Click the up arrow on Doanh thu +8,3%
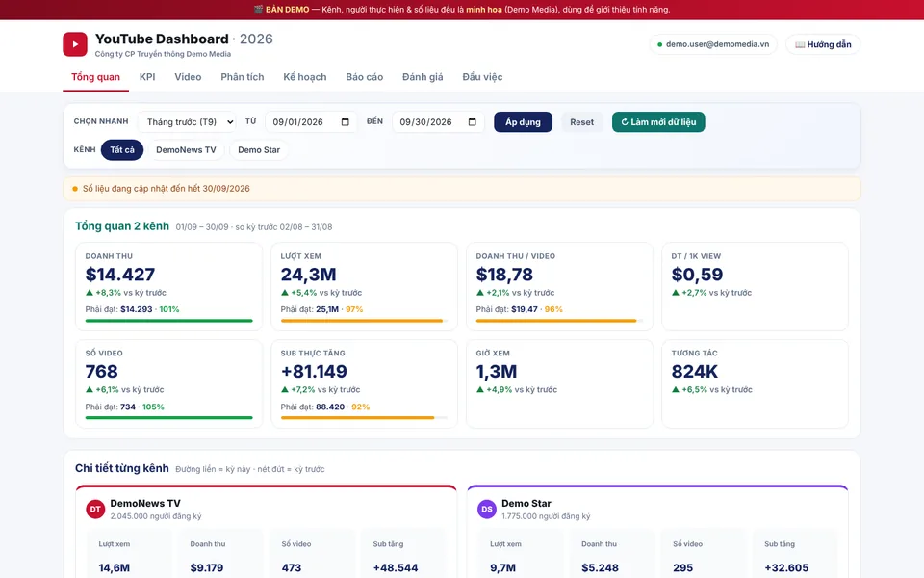 (x=90, y=293)
